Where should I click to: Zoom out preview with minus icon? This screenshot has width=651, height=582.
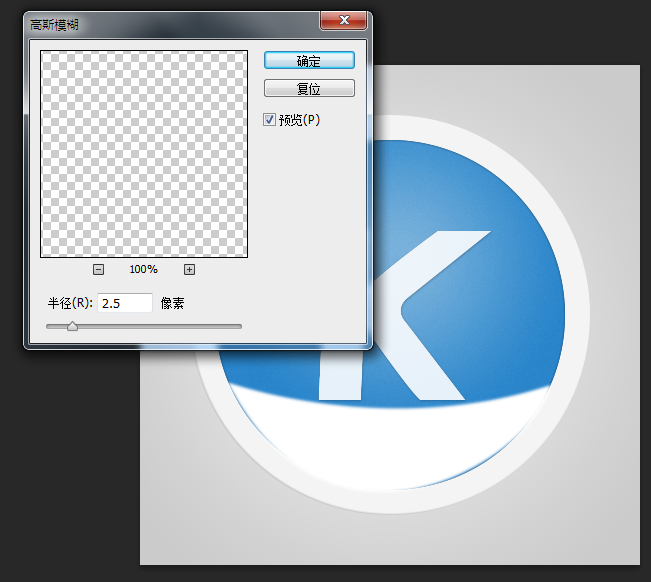pyautogui.click(x=98, y=269)
